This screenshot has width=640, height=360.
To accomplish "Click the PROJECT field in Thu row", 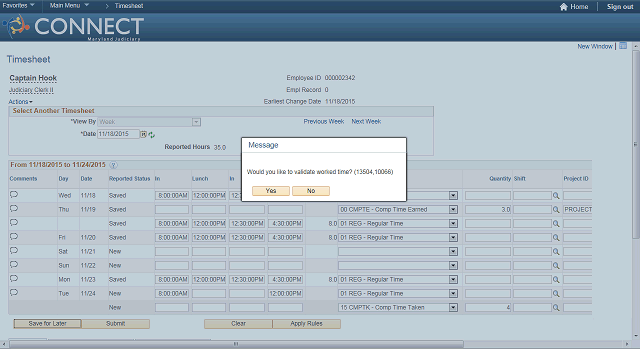I will [578, 209].
